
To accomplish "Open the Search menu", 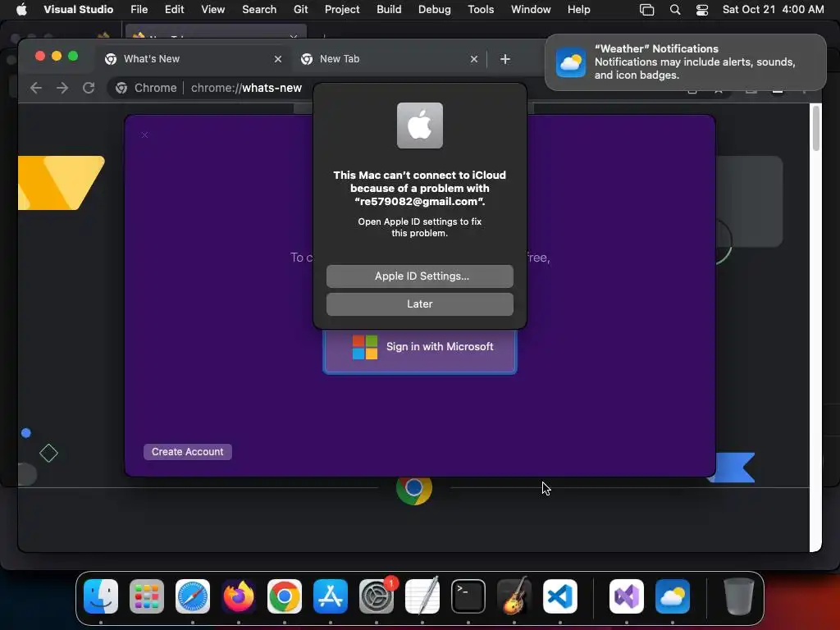I will [x=259, y=9].
